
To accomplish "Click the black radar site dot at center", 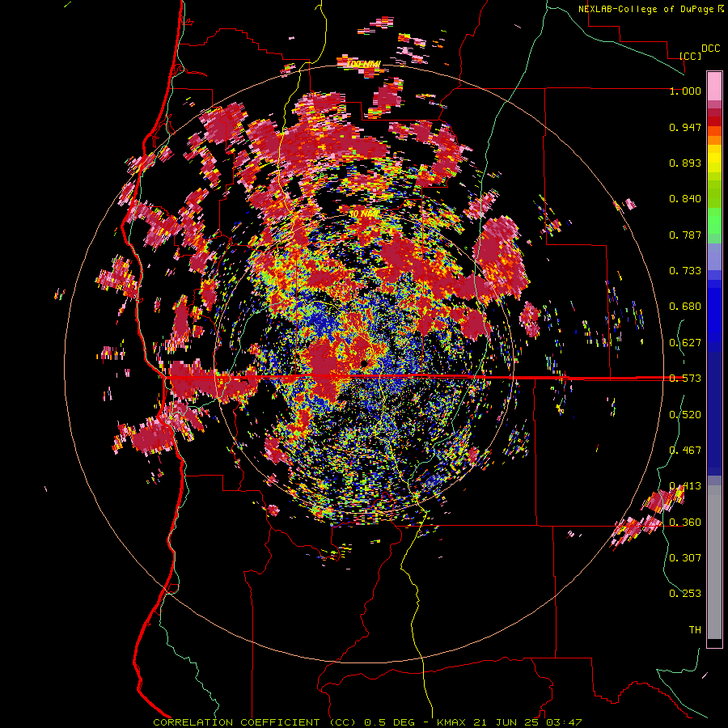I will (364, 363).
